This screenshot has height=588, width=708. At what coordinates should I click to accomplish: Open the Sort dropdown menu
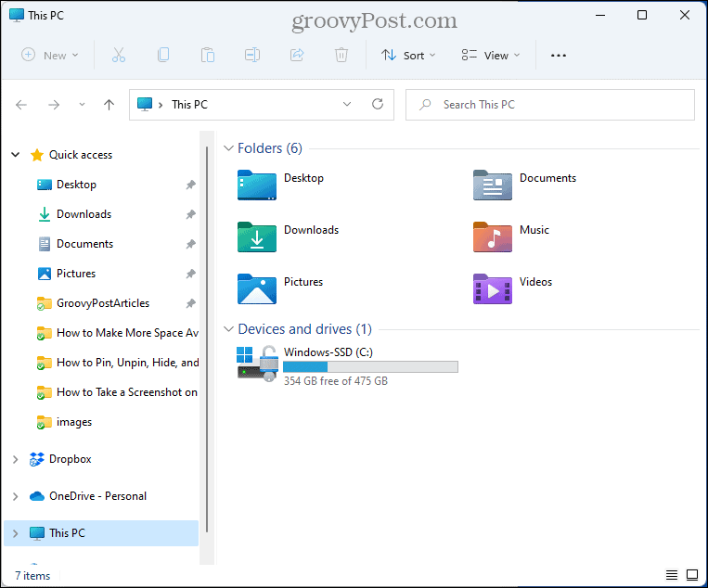pyautogui.click(x=408, y=55)
